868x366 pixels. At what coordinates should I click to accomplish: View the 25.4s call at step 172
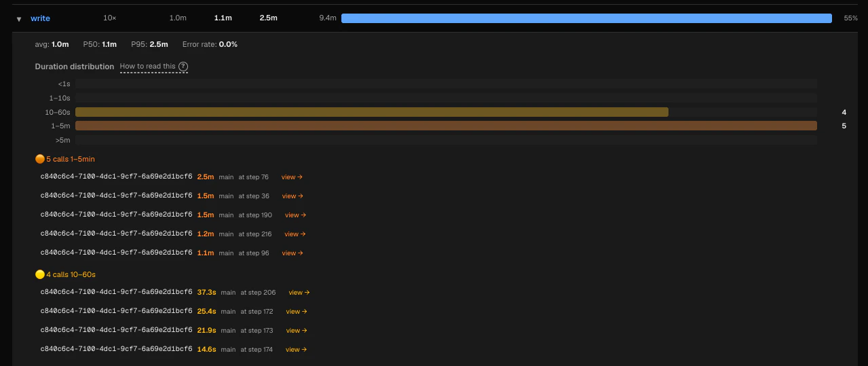point(297,312)
